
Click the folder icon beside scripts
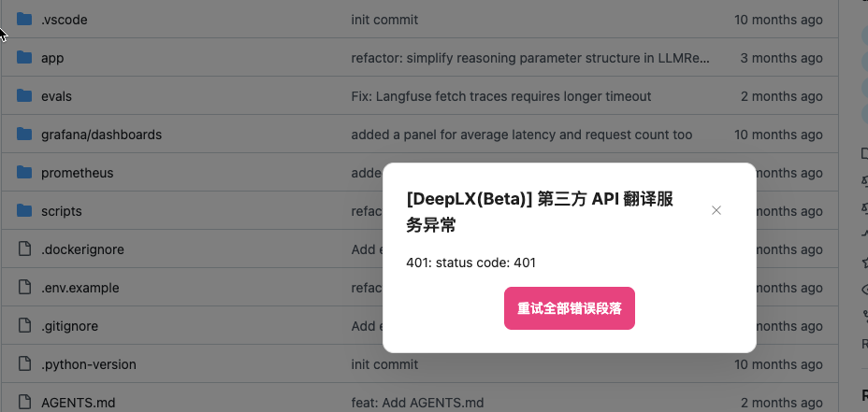click(23, 211)
